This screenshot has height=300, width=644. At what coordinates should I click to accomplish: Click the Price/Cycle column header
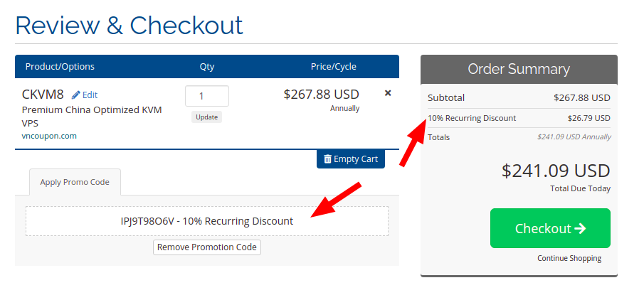[x=334, y=67]
